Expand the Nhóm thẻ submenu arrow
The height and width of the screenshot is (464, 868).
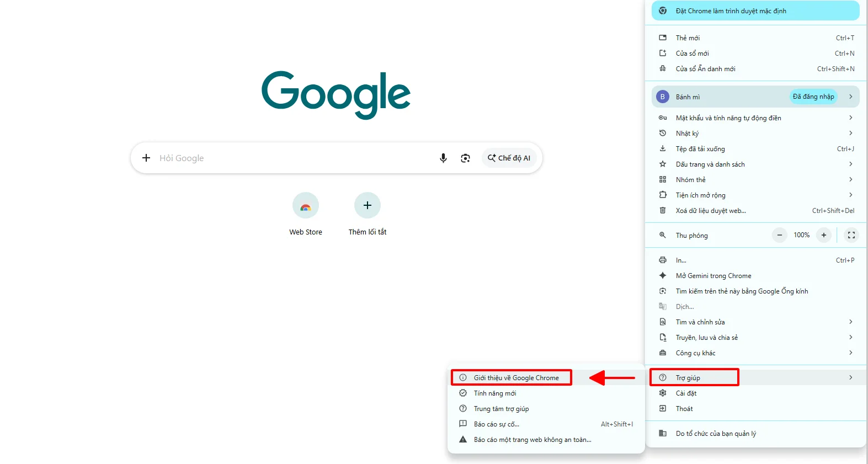point(851,179)
